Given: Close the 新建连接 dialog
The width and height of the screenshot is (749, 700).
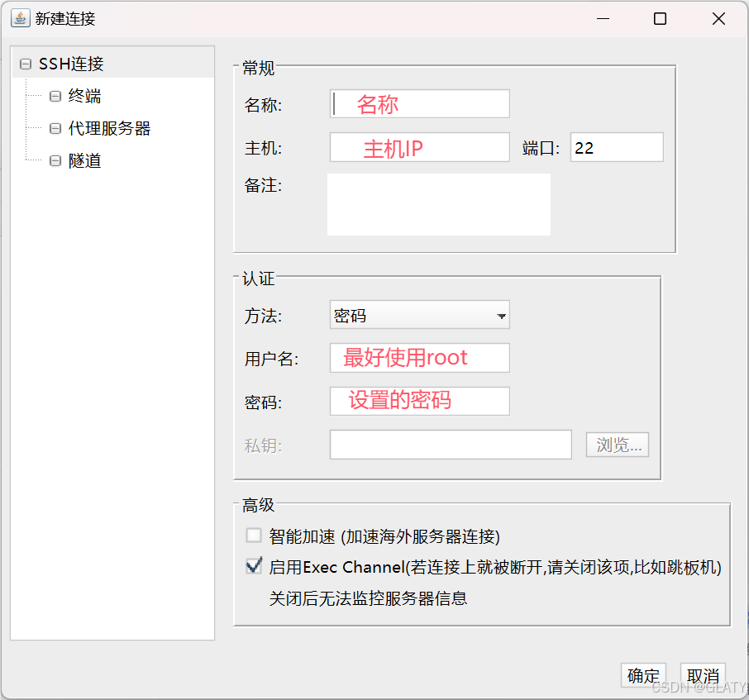Looking at the screenshot, I should (x=718, y=19).
